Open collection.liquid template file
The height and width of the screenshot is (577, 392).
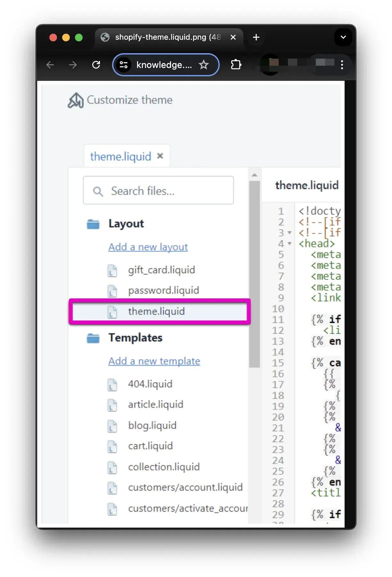(164, 467)
